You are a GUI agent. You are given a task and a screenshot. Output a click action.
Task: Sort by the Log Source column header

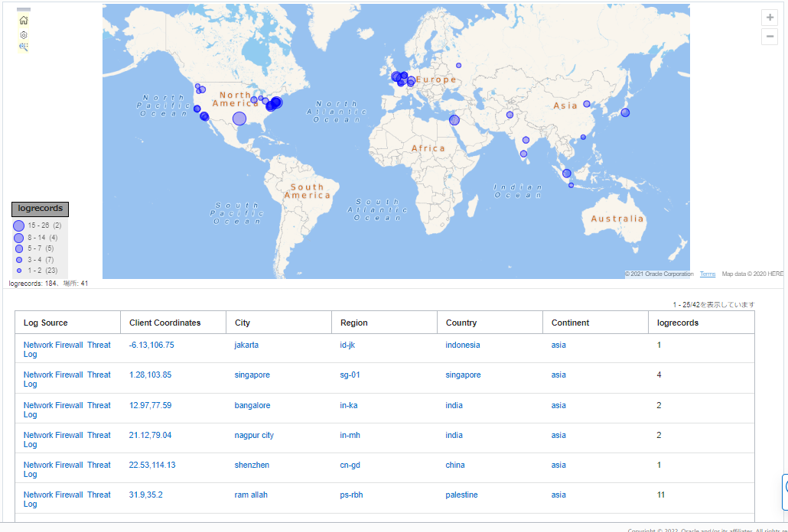pyautogui.click(x=46, y=323)
